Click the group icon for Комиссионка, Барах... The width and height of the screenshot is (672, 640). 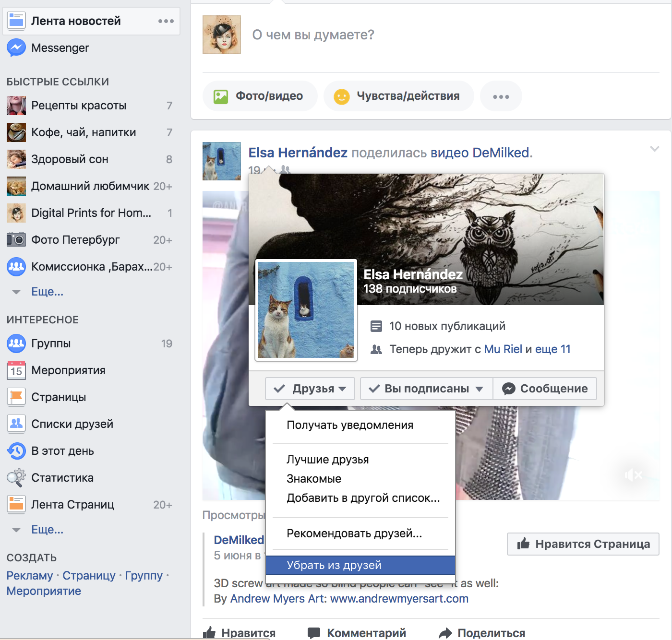[16, 266]
